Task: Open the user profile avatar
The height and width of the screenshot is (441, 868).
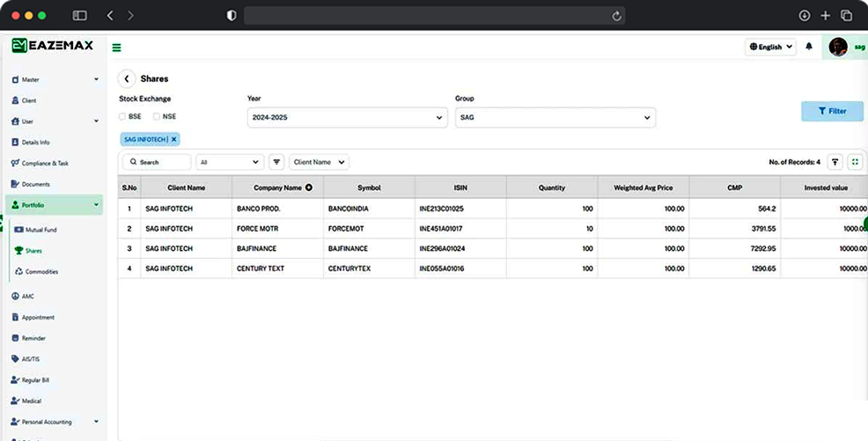Action: (x=837, y=47)
